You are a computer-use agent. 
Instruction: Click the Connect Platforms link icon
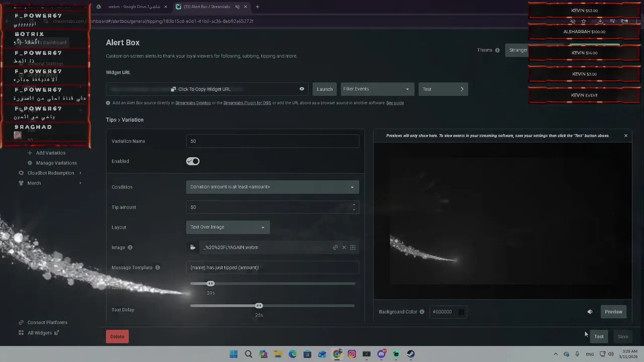click(21, 323)
